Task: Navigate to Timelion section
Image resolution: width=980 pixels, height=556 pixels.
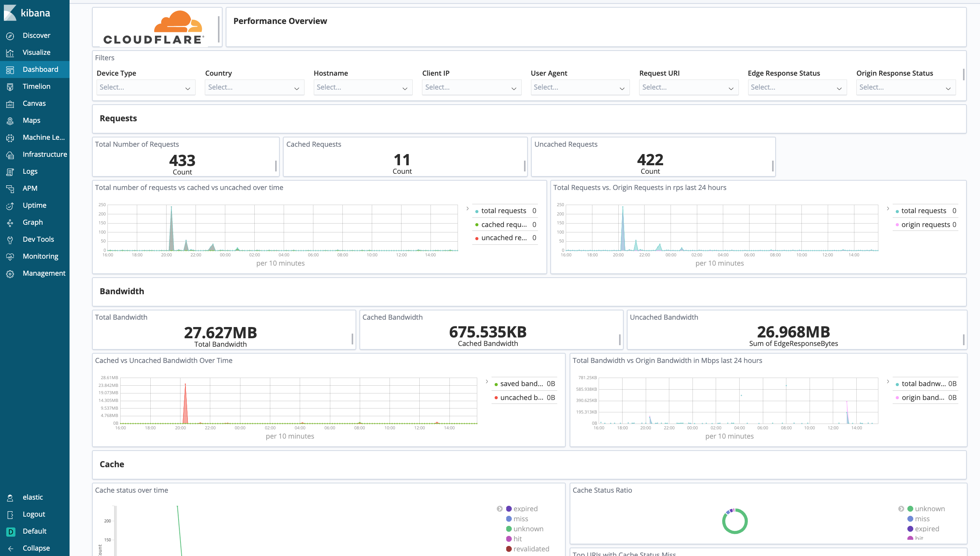Action: (36, 86)
